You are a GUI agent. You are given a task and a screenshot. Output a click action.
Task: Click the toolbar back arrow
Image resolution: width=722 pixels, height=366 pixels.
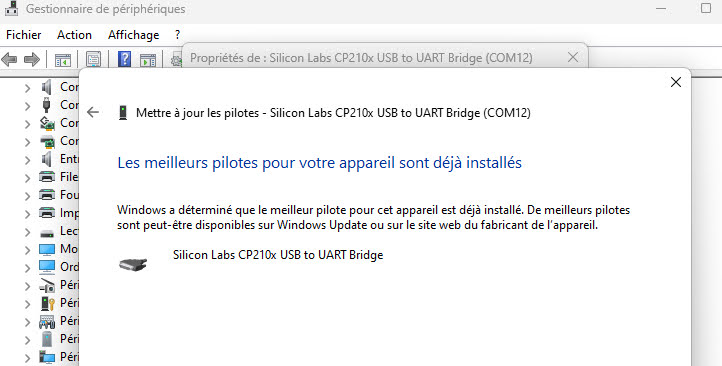click(x=10, y=59)
